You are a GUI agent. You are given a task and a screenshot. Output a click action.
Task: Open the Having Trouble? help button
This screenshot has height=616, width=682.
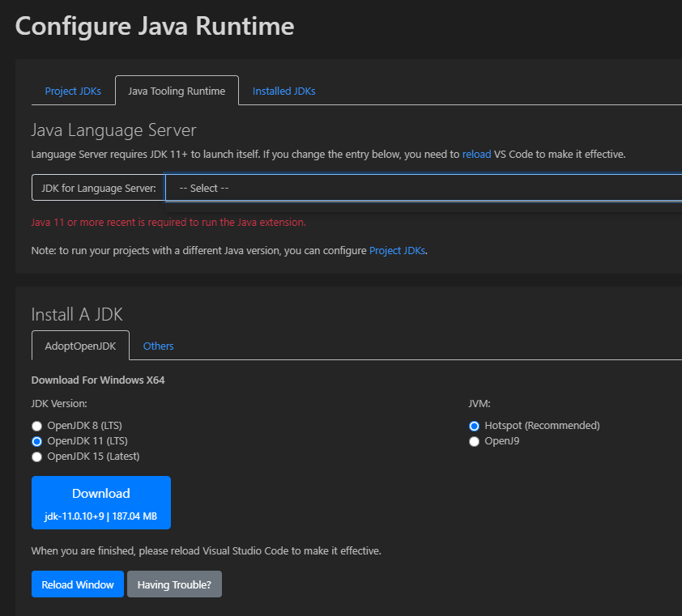174,584
